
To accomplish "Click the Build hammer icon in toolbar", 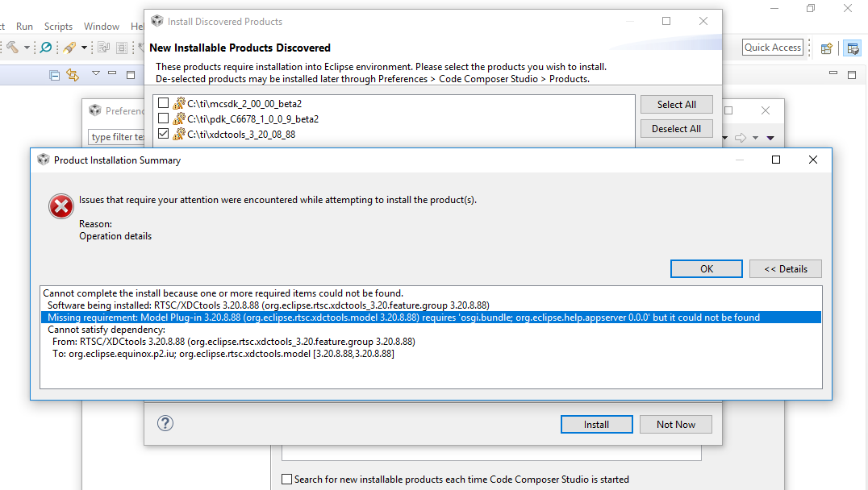I will click(12, 48).
